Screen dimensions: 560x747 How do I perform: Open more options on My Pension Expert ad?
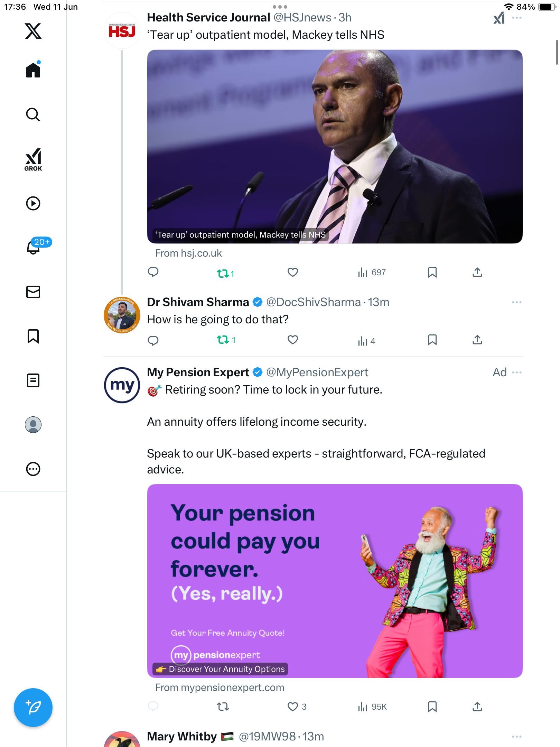517,372
